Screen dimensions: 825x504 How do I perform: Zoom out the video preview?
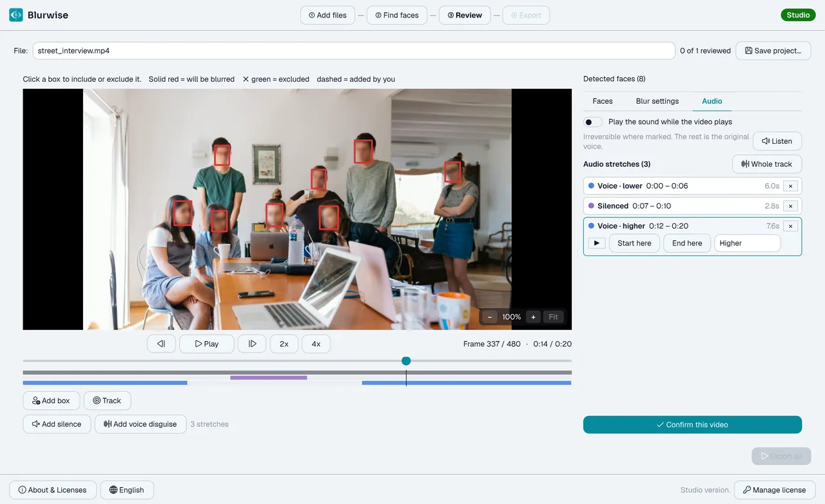(x=490, y=316)
